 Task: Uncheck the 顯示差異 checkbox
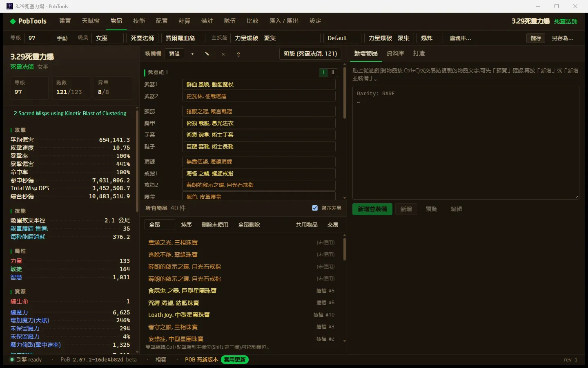[x=315, y=208]
